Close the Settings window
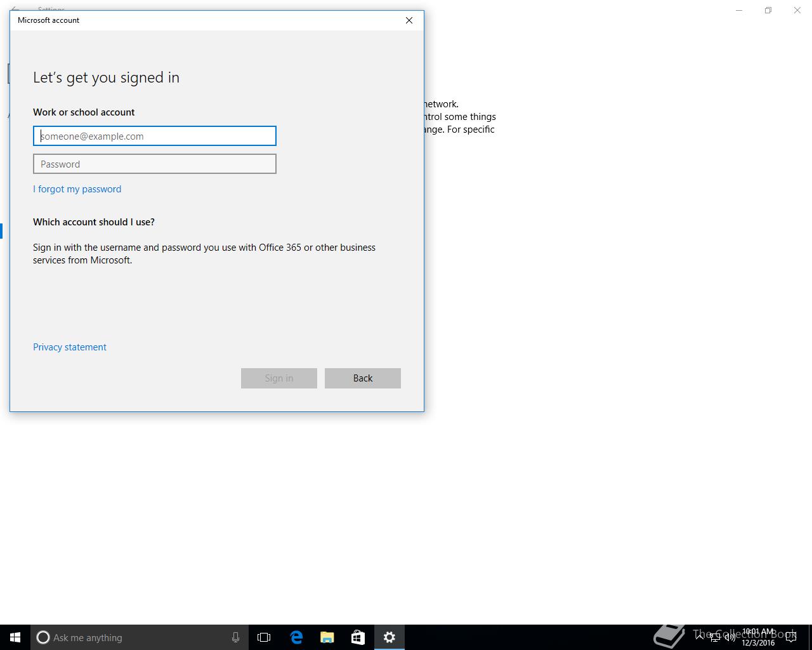The height and width of the screenshot is (650, 812). pos(797,10)
